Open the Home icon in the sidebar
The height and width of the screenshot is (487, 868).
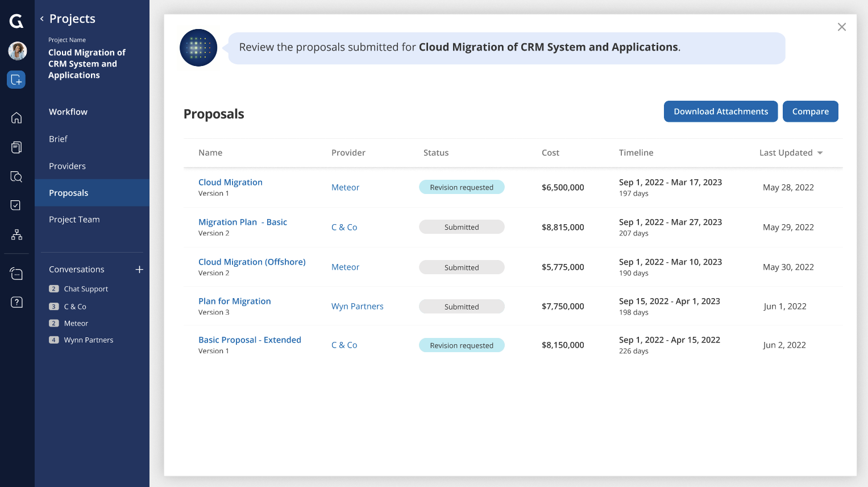click(16, 118)
